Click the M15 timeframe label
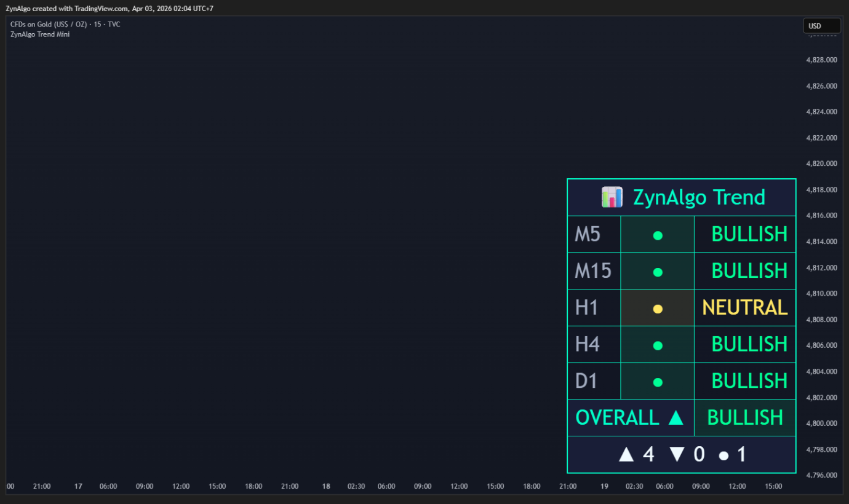 coord(593,271)
